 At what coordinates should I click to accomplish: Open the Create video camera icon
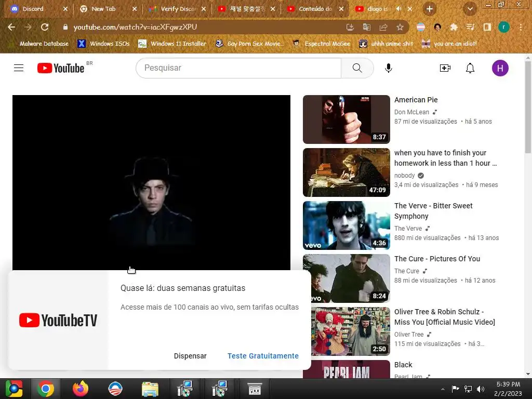tap(445, 68)
